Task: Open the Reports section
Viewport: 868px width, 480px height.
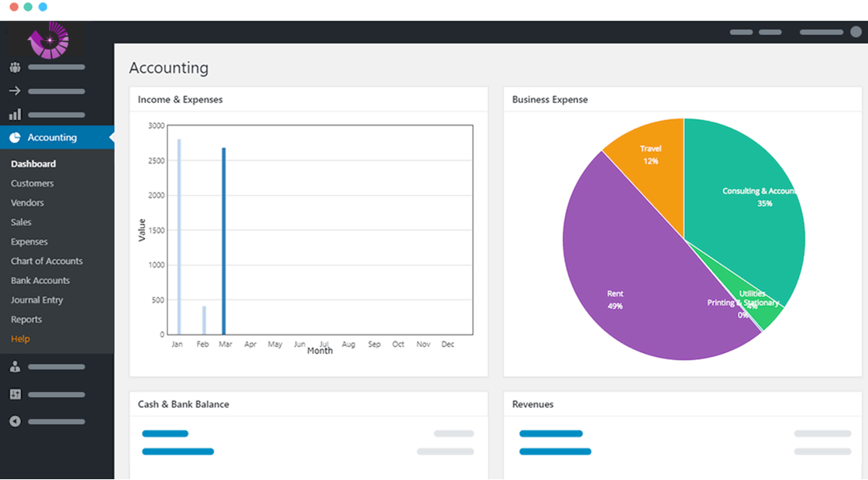Action: pos(26,319)
